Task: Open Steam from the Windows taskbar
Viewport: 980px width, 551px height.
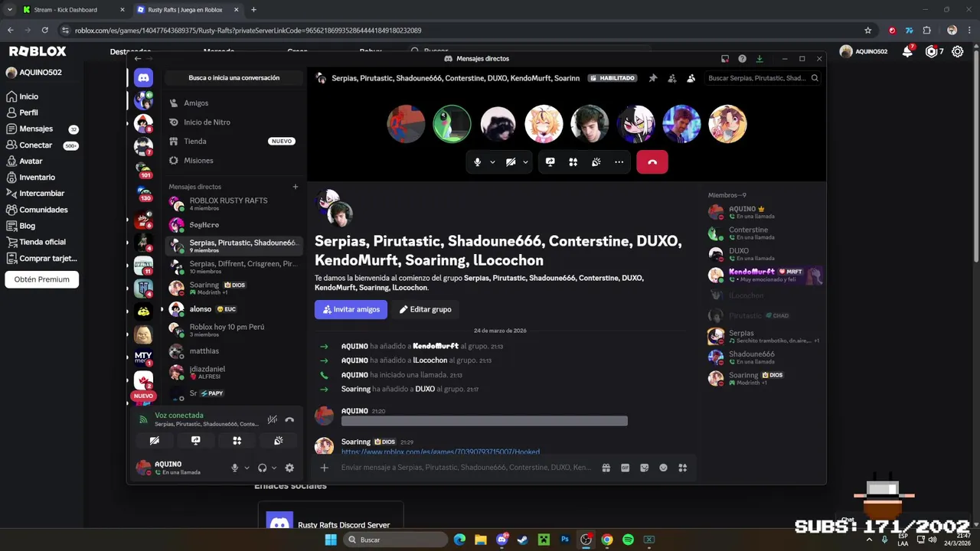Action: coord(522,540)
